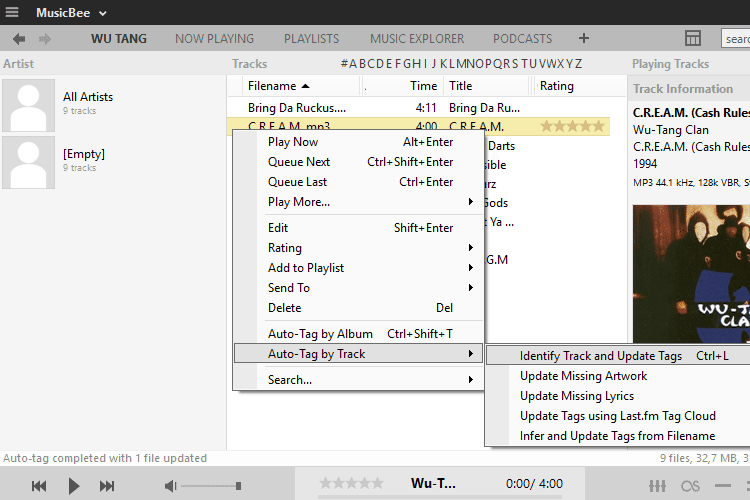Expand the Auto-Tag by Track submenu
The image size is (750, 500).
[x=359, y=355]
